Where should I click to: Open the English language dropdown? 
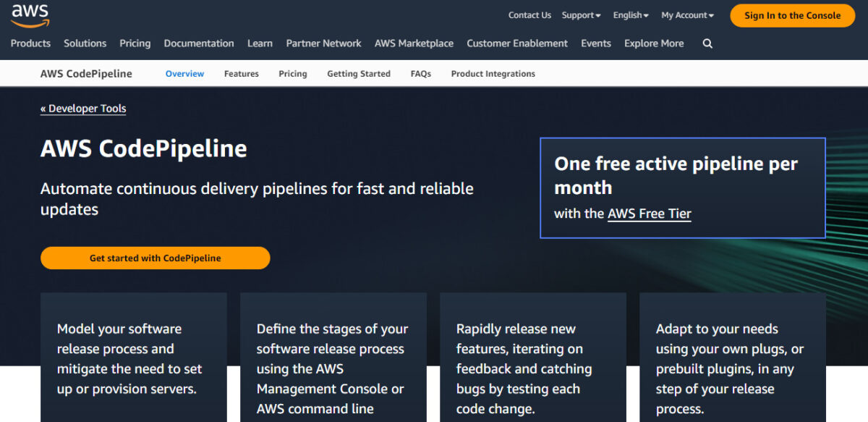coord(631,15)
